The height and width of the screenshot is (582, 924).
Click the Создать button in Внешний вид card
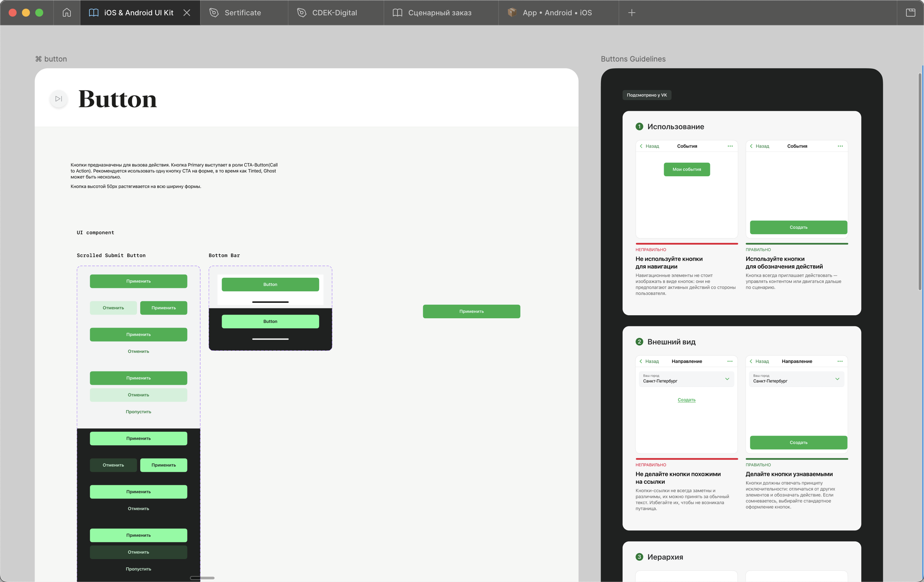(x=798, y=442)
